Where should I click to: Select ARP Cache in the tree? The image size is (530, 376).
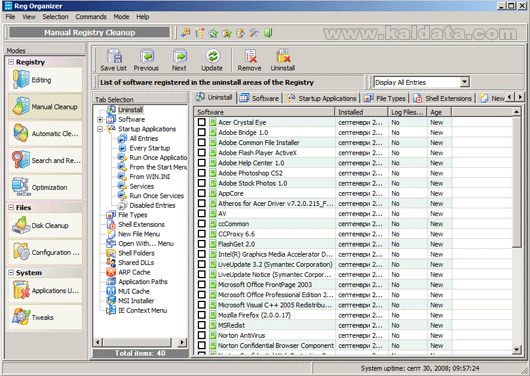coord(134,272)
